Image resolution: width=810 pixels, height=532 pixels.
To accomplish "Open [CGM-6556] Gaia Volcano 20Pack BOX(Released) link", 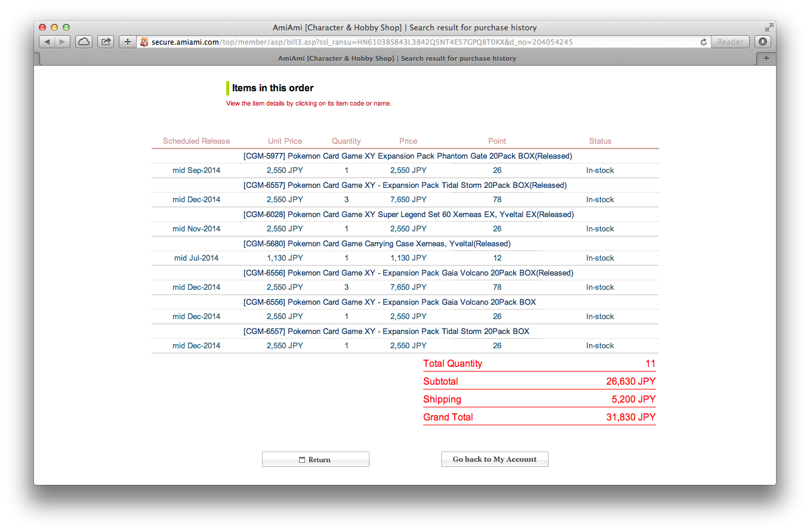I will [408, 273].
